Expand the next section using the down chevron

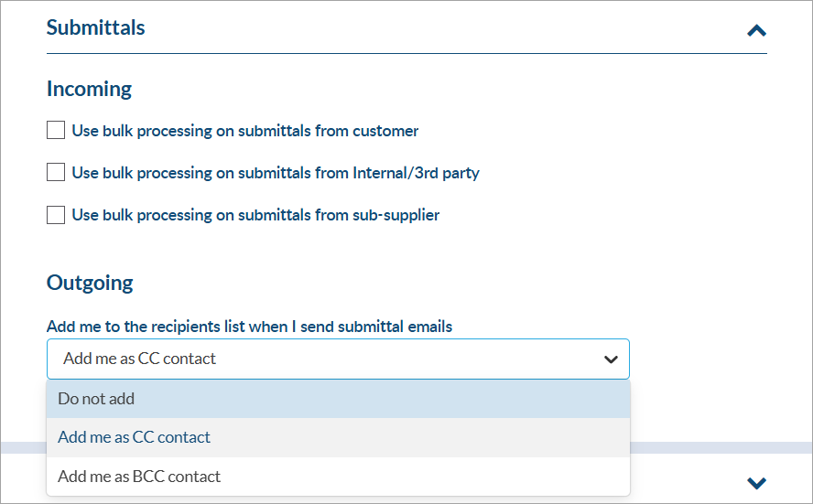coord(756,483)
